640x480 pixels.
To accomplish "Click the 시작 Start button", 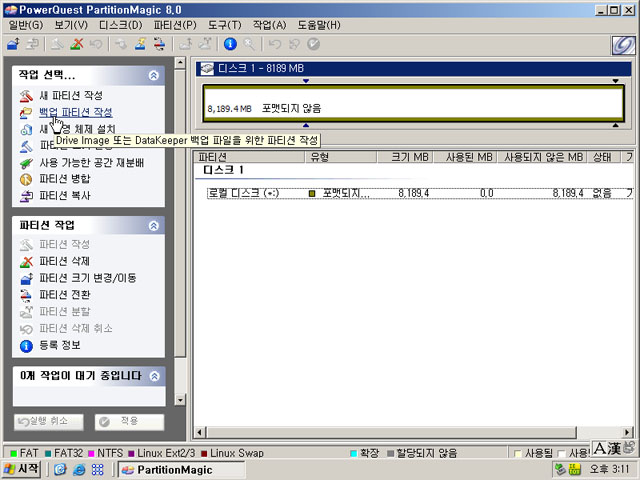I will point(21,469).
